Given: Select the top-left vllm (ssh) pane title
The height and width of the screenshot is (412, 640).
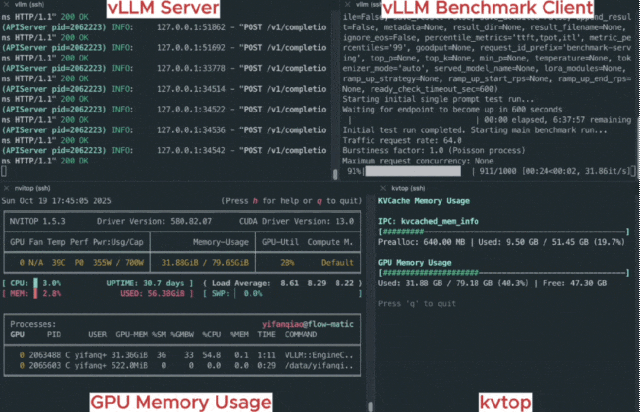Looking at the screenshot, I should 29,4.
